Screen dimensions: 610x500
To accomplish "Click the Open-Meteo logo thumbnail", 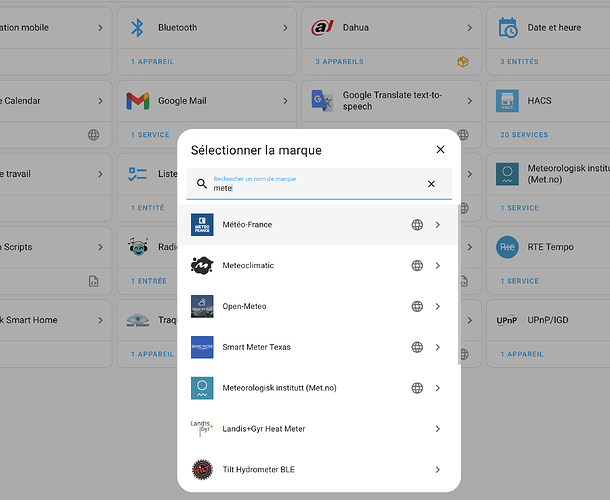I will pos(202,306).
